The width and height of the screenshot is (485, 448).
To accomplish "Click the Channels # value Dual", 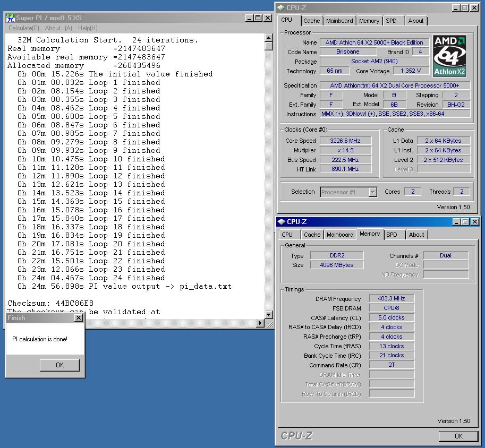I will tap(446, 255).
